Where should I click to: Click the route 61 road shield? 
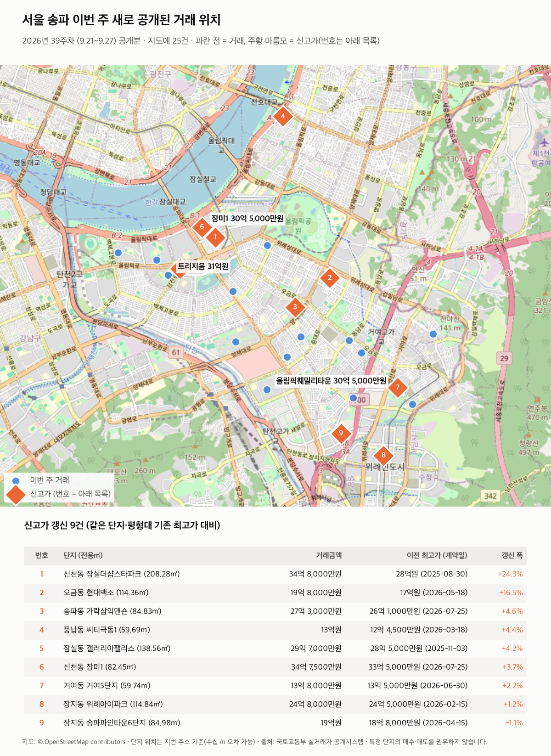click(176, 352)
